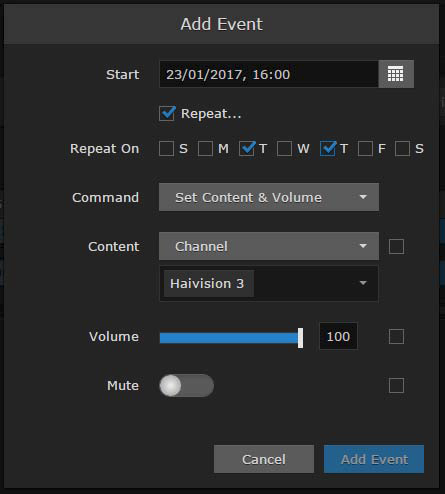Screen dimensions: 445x494
Task: Click the Add Event dialog title
Action: point(222,24)
